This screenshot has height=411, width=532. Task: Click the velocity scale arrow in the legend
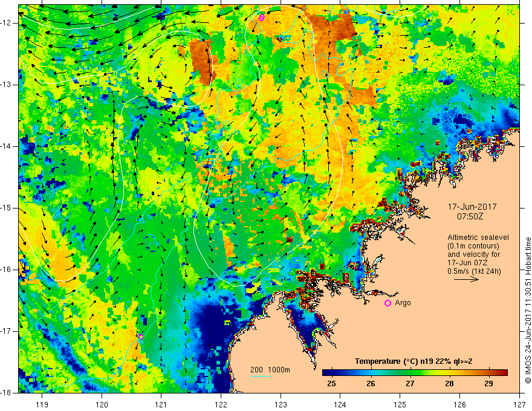pyautogui.click(x=466, y=279)
